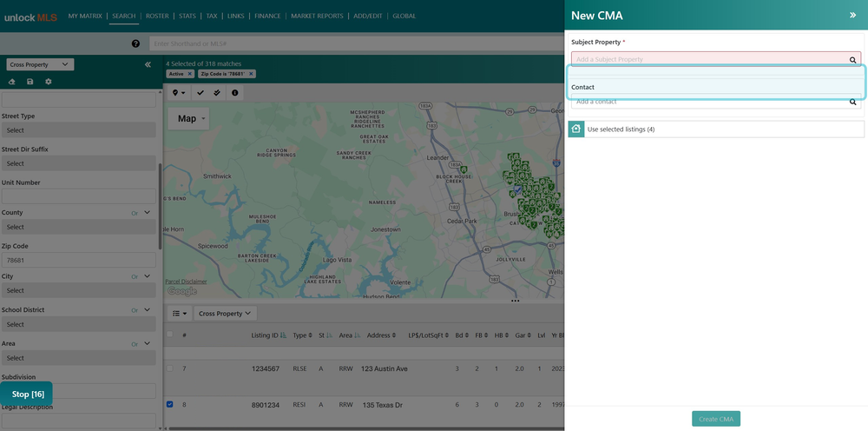This screenshot has height=431, width=868.
Task: Expand the City options chevron
Action: click(148, 275)
